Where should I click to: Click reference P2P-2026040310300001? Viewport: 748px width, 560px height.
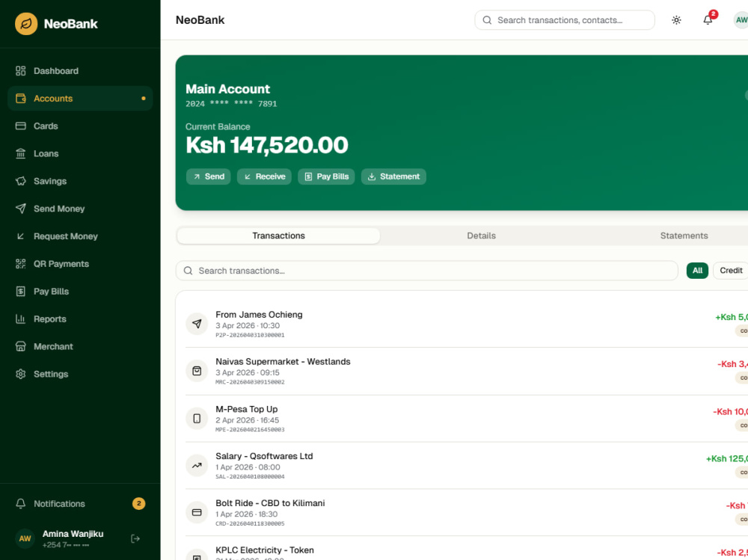tap(250, 336)
